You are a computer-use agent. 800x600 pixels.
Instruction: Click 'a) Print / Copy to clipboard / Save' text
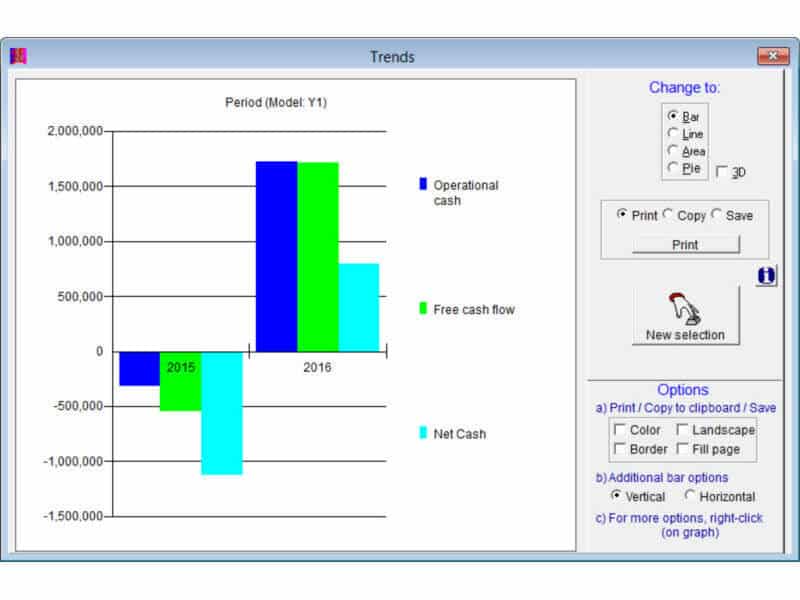686,408
